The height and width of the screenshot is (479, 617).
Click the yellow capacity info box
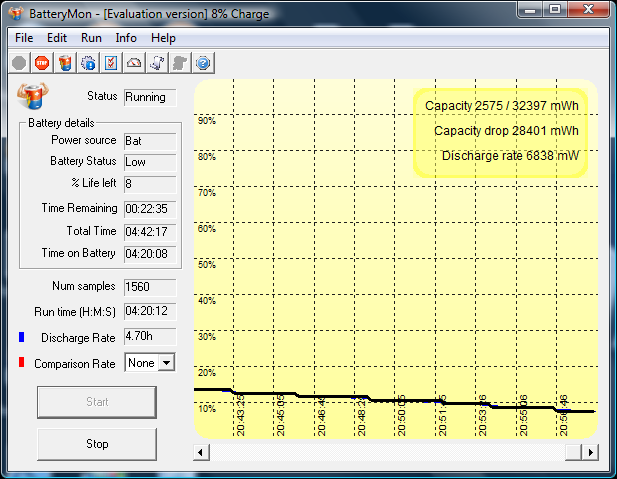click(500, 131)
